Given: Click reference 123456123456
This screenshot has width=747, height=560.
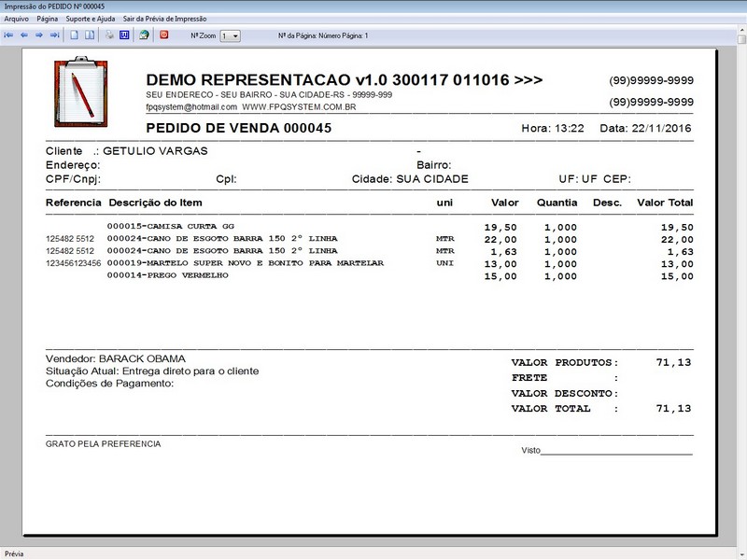Looking at the screenshot, I should 74,263.
